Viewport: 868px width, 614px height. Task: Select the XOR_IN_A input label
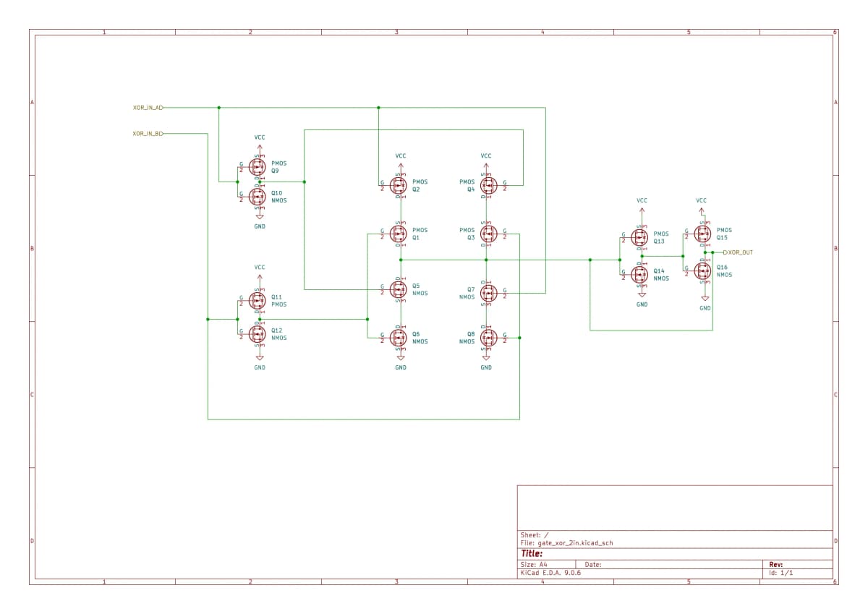click(148, 108)
